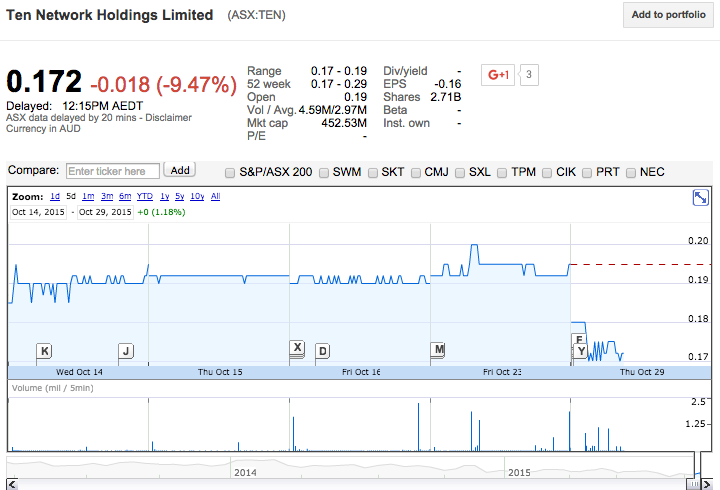Image resolution: width=720 pixels, height=490 pixels.
Task: Open news marker D on chart
Action: coord(323,351)
